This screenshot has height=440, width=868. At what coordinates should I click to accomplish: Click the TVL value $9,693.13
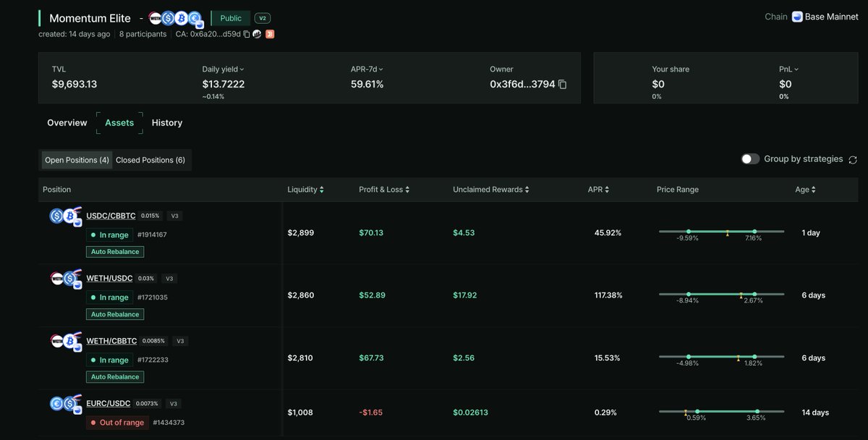tap(75, 84)
